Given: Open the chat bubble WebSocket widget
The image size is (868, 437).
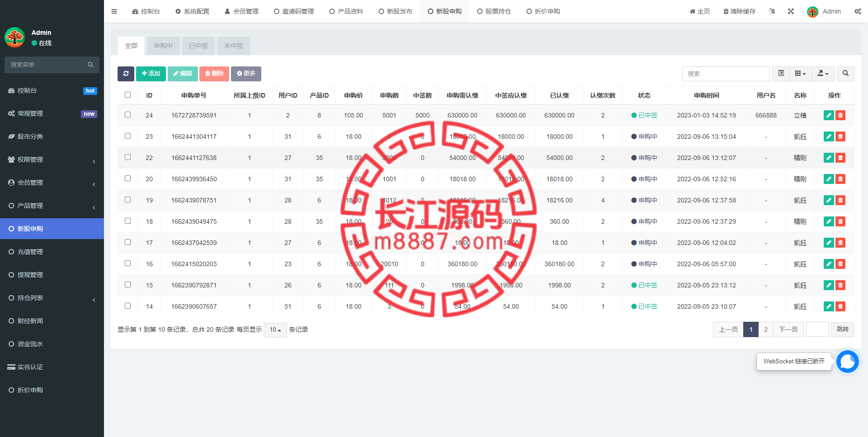Looking at the screenshot, I should (x=847, y=362).
